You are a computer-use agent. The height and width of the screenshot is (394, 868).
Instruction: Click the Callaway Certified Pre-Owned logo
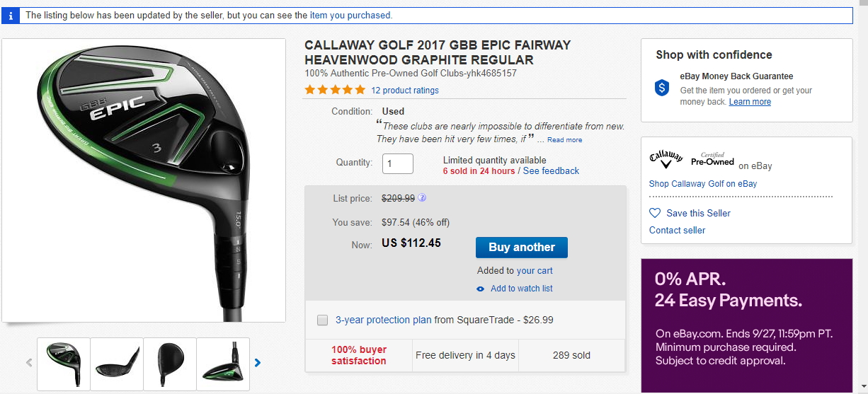click(691, 159)
